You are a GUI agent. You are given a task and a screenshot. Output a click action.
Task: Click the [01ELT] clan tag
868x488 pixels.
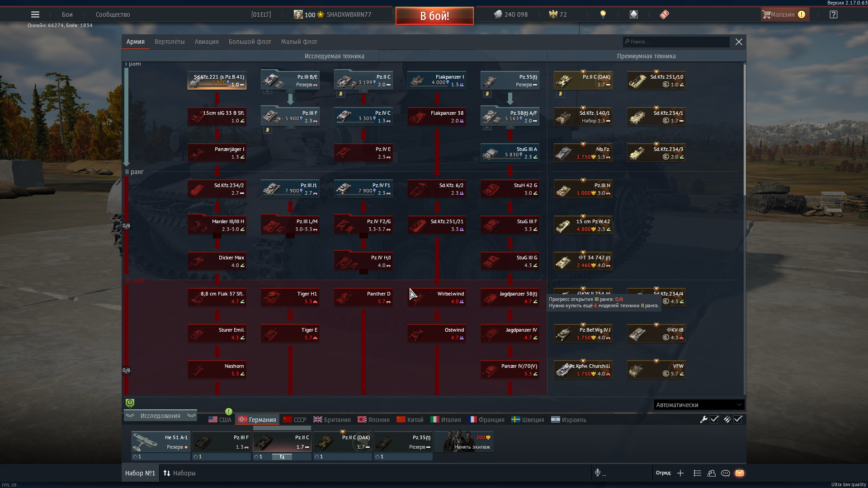[261, 14]
